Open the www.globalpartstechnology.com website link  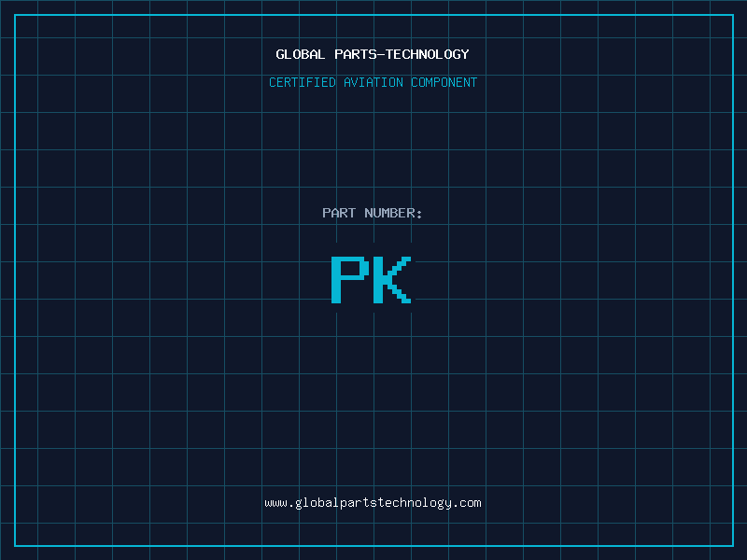[x=373, y=502]
